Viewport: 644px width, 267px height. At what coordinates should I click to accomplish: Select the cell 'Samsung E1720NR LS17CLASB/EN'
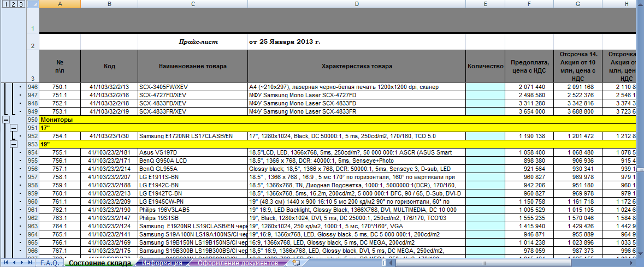coord(193,136)
